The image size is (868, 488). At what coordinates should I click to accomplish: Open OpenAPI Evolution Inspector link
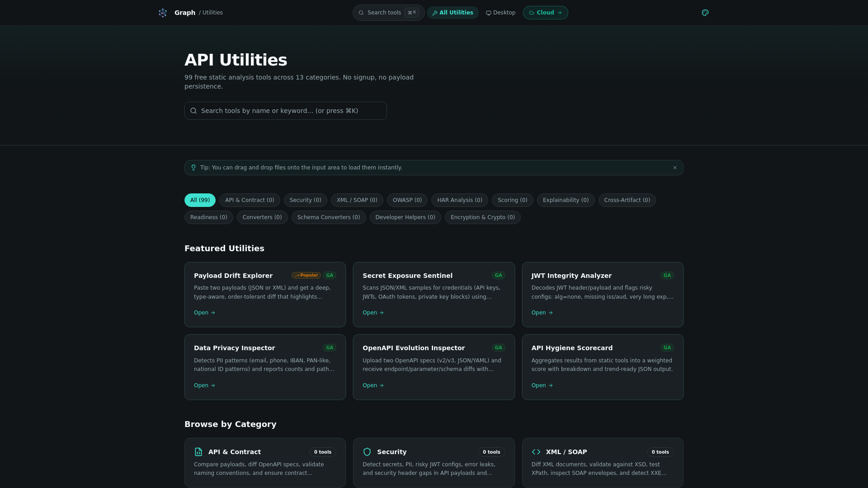[373, 385]
